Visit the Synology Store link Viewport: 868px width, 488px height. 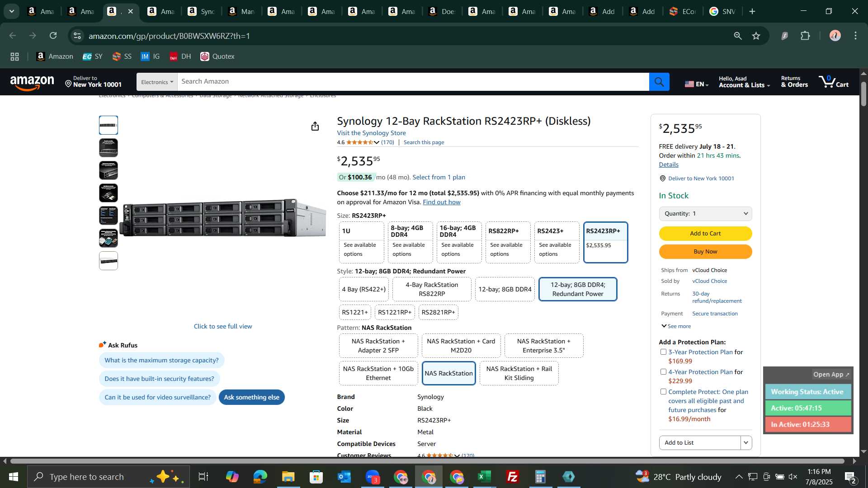click(x=371, y=133)
